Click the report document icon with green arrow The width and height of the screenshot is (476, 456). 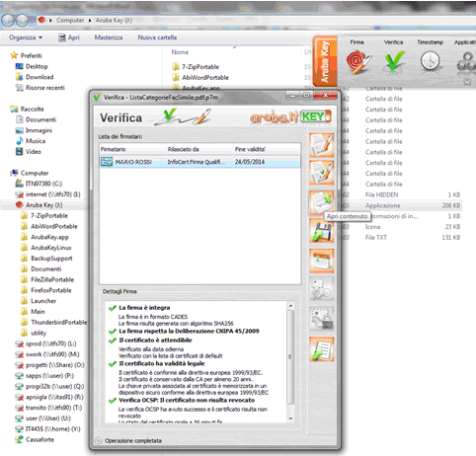click(x=322, y=349)
